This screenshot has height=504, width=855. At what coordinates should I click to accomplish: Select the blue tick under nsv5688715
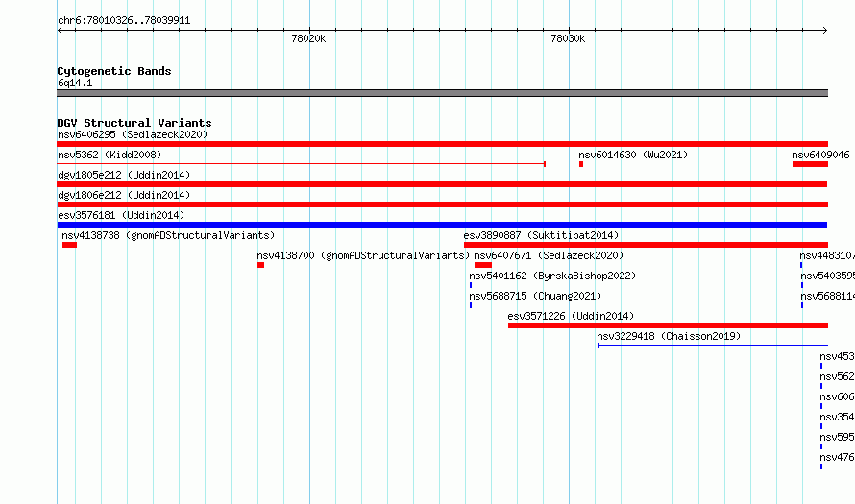click(x=471, y=305)
